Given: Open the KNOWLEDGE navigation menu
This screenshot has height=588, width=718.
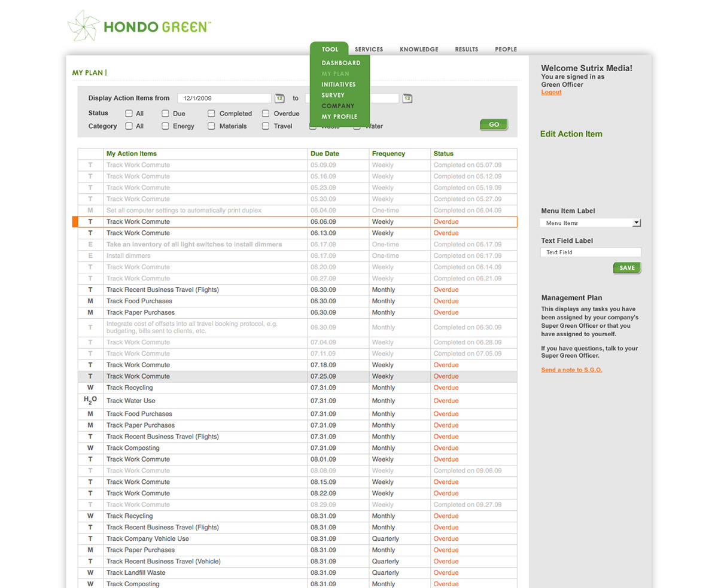Looking at the screenshot, I should [419, 50].
